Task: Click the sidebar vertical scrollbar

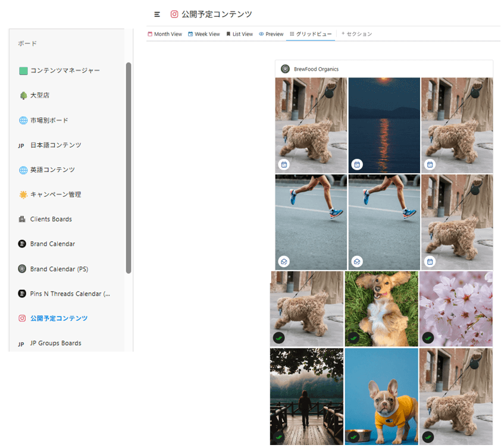Action: pos(129,167)
